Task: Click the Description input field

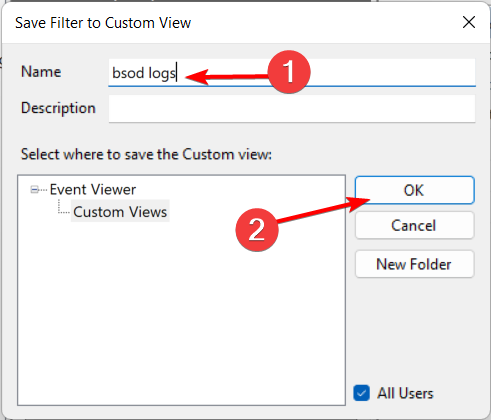Action: pyautogui.click(x=292, y=109)
